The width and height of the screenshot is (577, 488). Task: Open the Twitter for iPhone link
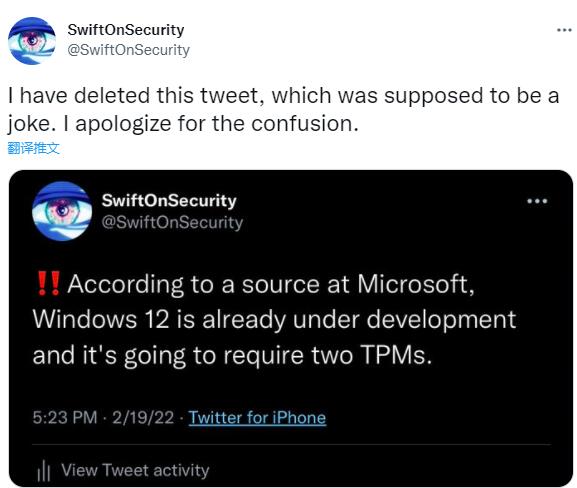pyautogui.click(x=257, y=418)
